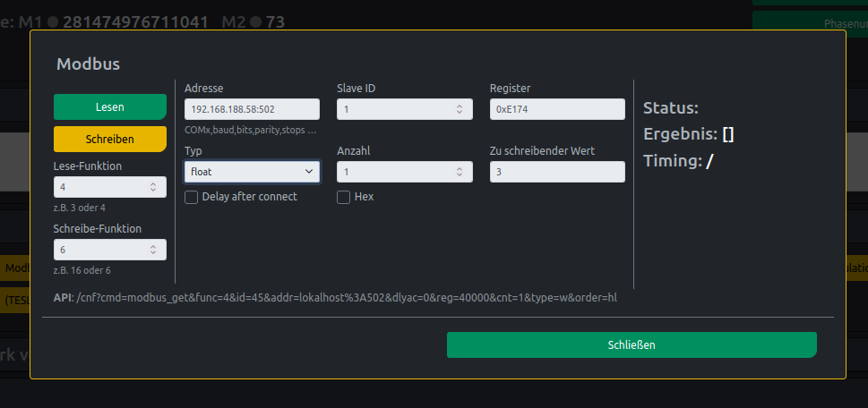This screenshot has width=868, height=408.
Task: Close the dialog with Schließen
Action: [x=632, y=345]
